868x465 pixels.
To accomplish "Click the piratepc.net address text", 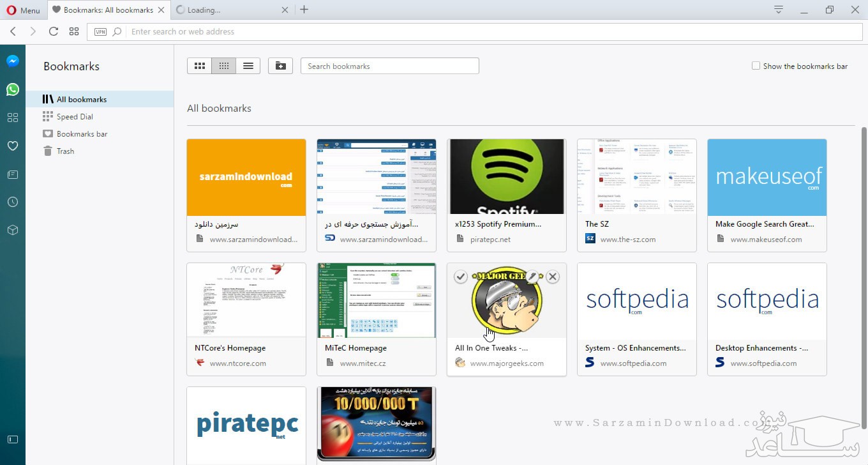I will 490,240.
